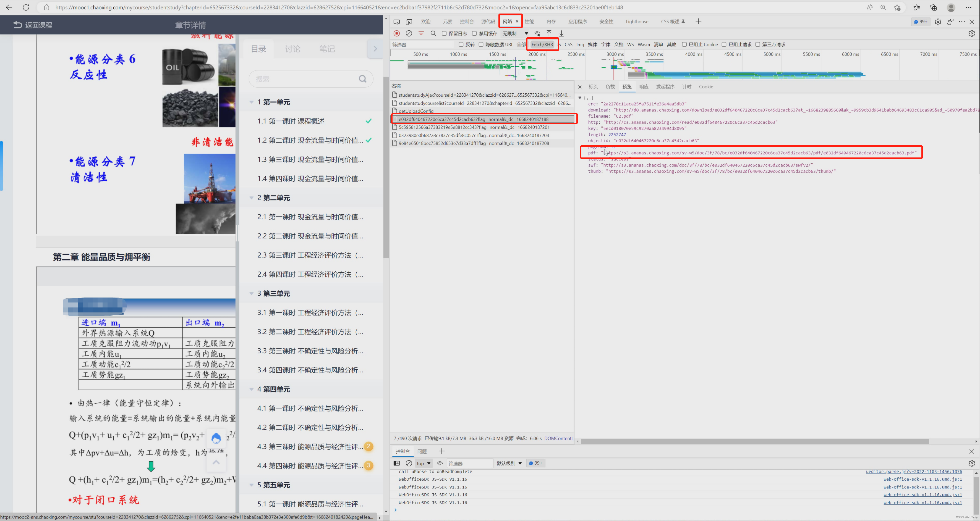Click the horizontal scrollbar under the preview pane

(754, 441)
